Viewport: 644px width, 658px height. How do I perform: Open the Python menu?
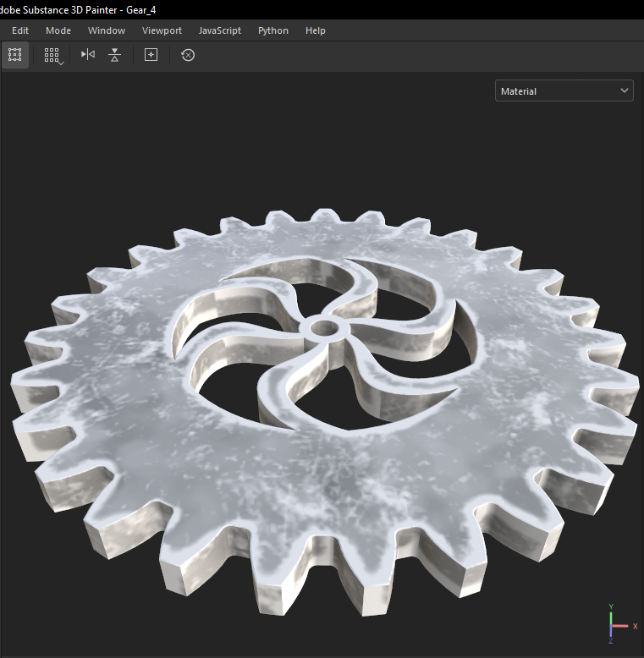click(272, 30)
